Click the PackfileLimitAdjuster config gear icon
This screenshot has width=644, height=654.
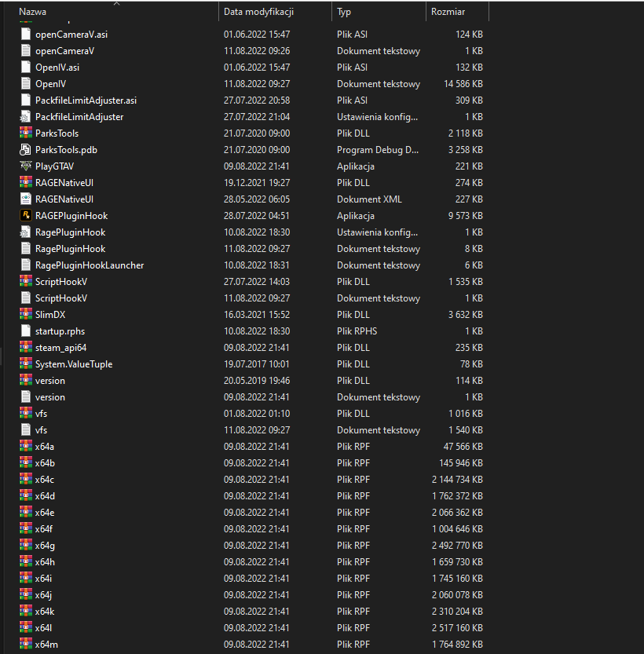(x=26, y=117)
